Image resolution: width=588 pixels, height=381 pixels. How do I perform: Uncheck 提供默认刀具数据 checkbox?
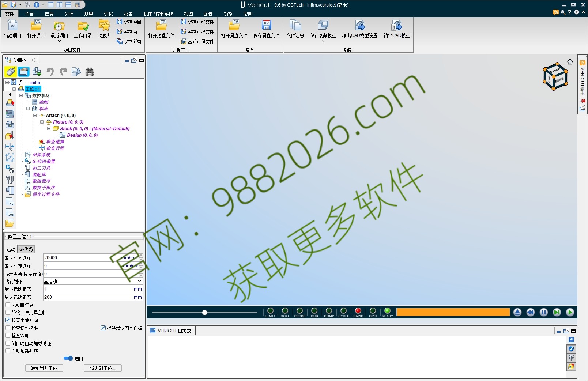pyautogui.click(x=103, y=328)
